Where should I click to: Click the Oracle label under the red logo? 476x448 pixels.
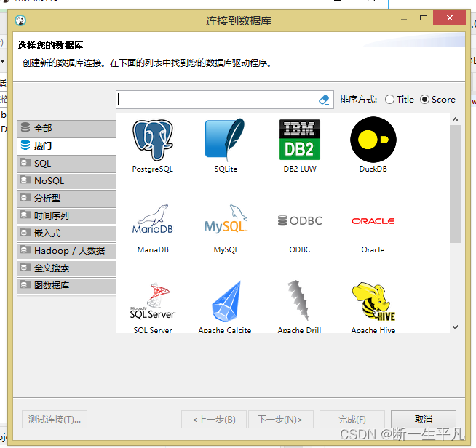click(x=373, y=249)
